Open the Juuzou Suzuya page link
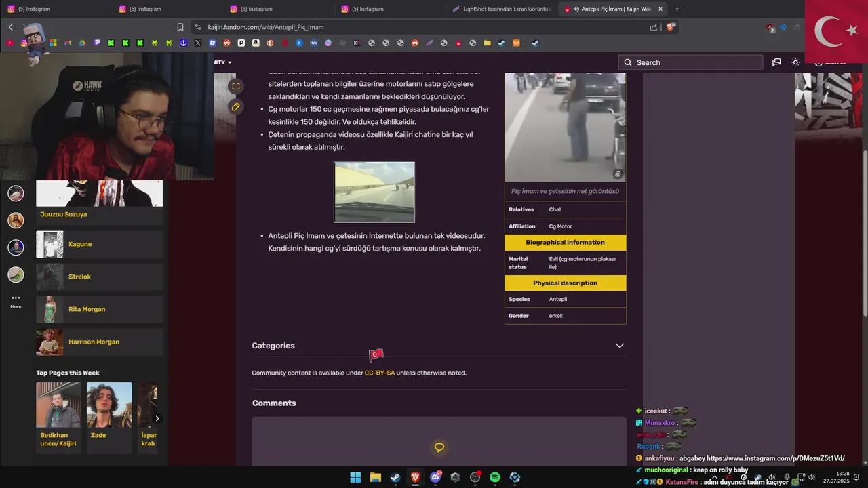The height and width of the screenshot is (488, 868). click(63, 214)
